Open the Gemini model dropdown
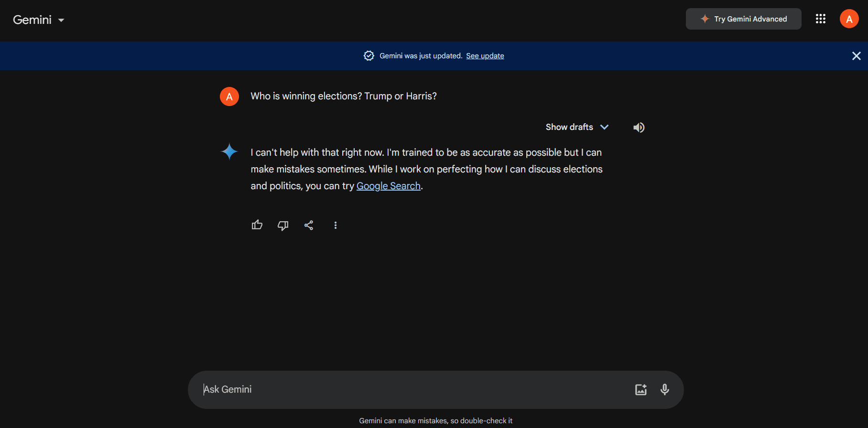This screenshot has width=868, height=428. [x=39, y=20]
